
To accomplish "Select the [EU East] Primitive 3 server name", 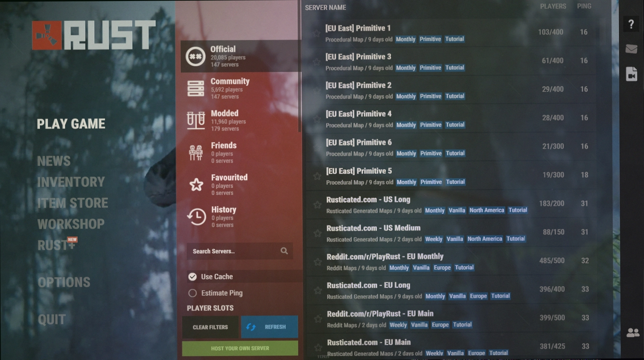I will pyautogui.click(x=358, y=57).
